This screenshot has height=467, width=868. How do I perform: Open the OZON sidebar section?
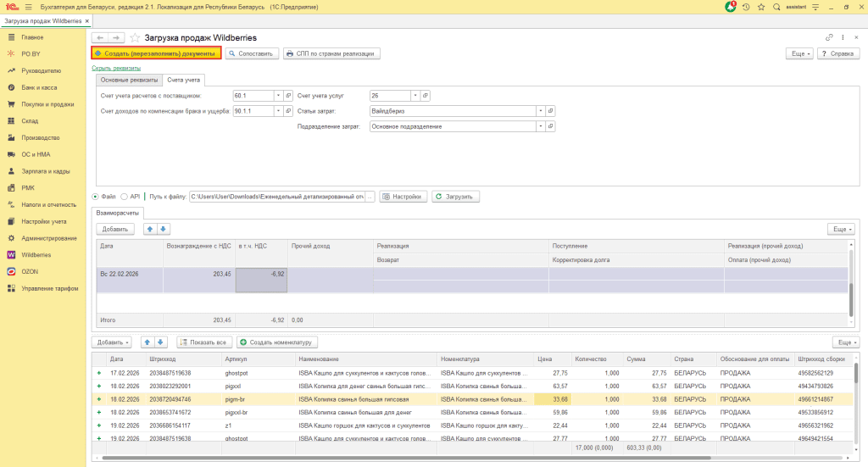click(30, 271)
